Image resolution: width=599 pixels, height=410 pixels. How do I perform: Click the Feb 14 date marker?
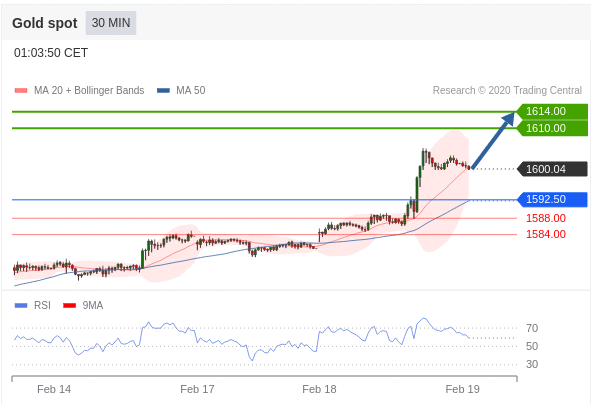tap(54, 389)
